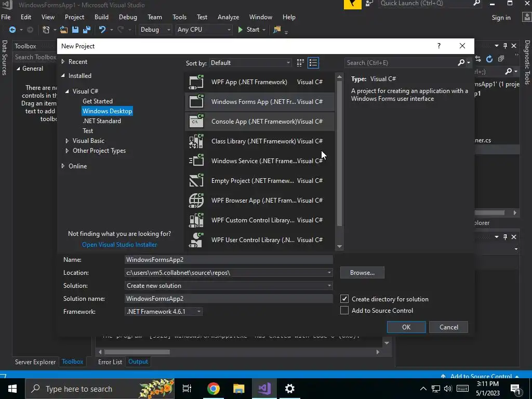532x399 pixels.
Task: Click the feedback notification flag icon
Action: coord(353,4)
